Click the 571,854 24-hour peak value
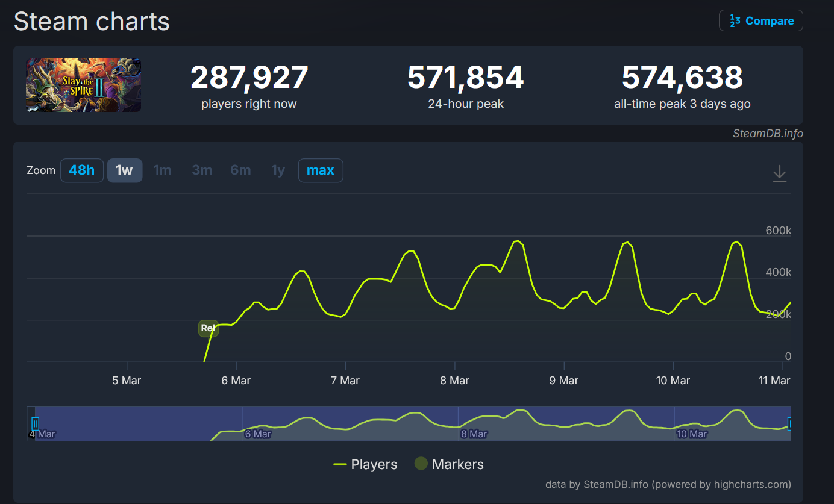Viewport: 834px width, 504px height. click(466, 78)
